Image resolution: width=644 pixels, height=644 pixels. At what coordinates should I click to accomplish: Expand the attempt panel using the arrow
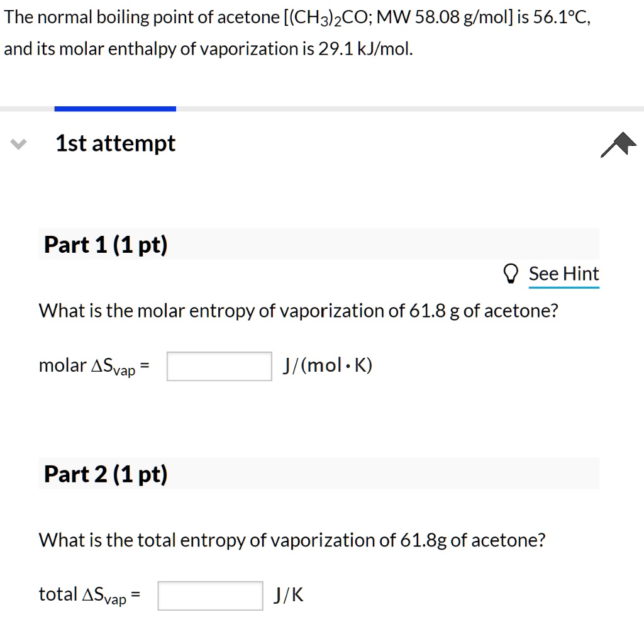click(x=18, y=143)
